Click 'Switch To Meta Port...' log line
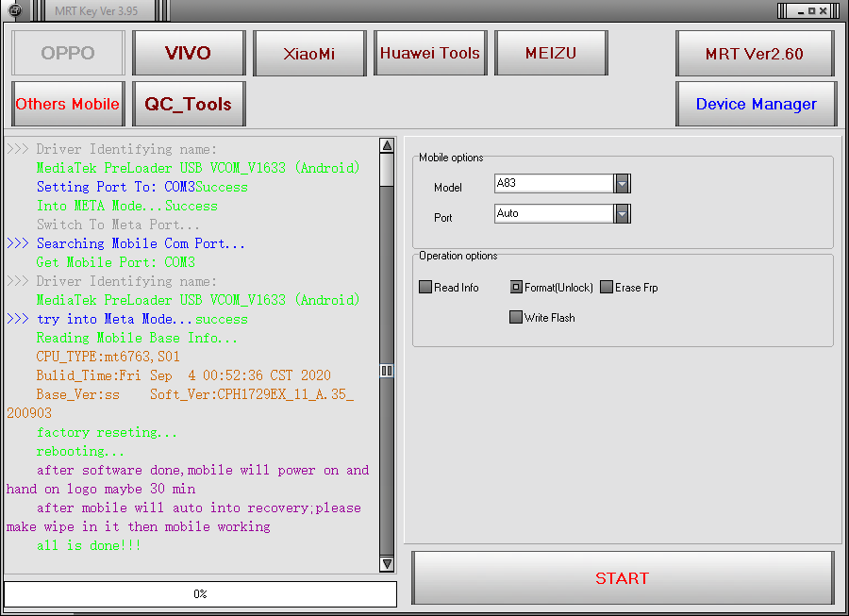The width and height of the screenshot is (849, 616). tap(118, 225)
